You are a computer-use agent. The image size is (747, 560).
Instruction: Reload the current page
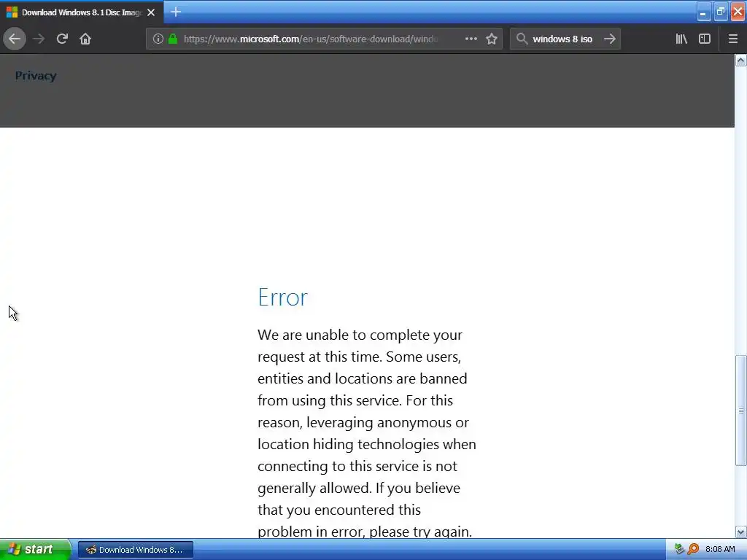point(62,39)
